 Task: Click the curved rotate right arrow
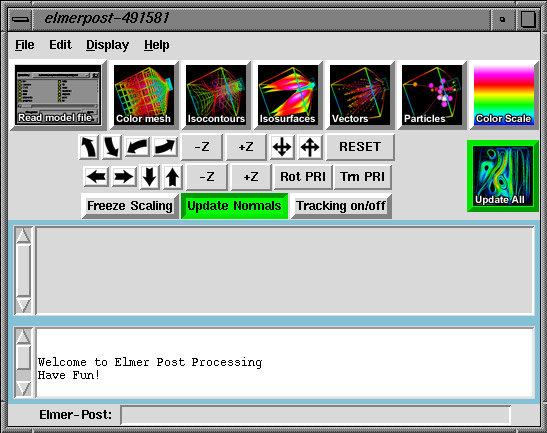165,147
